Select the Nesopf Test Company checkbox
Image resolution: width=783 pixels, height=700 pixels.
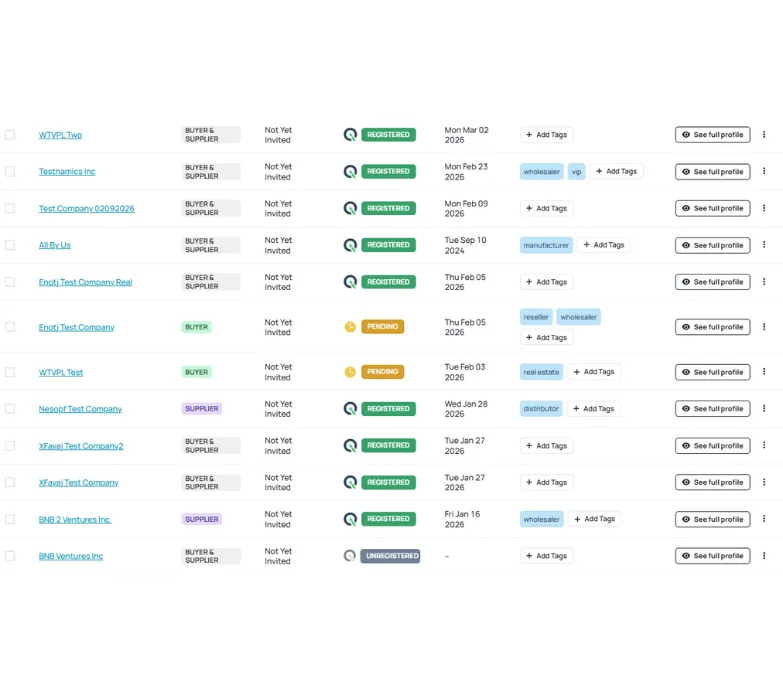(x=10, y=408)
